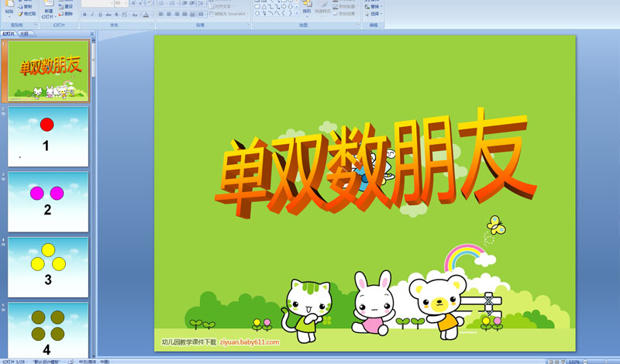Toggle text shadow formatting
This screenshot has width=620, height=364.
115,14
